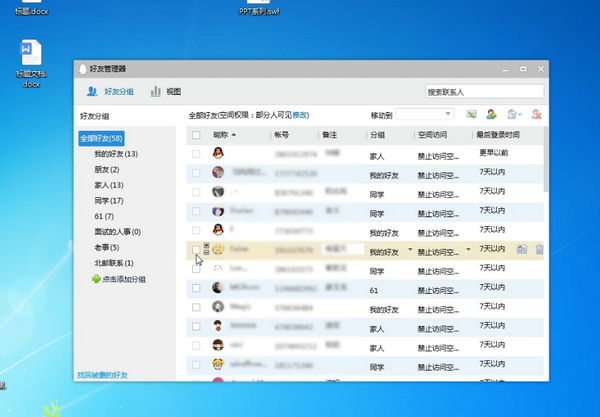Click the small icons beside the highlighted row checkbox
Viewport: 600px width, 417px height.
tap(206, 249)
